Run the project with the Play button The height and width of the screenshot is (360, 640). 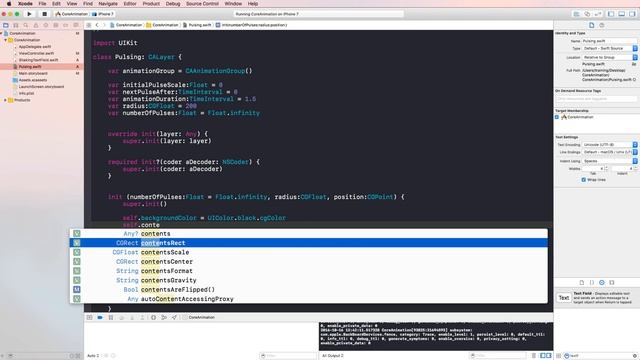[29, 14]
